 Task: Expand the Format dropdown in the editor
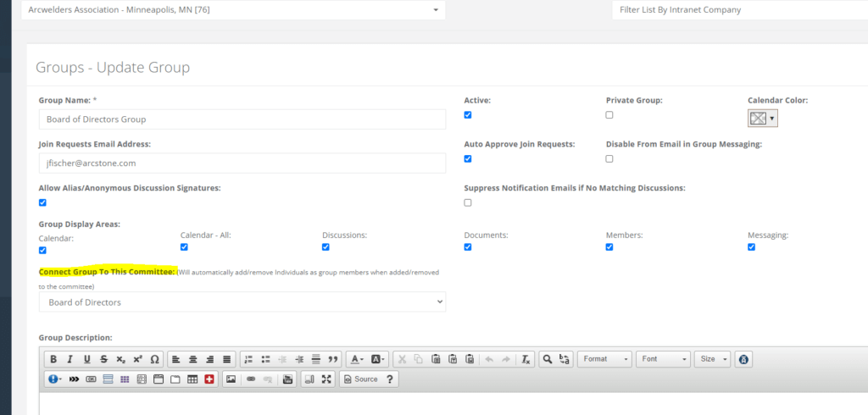point(604,359)
